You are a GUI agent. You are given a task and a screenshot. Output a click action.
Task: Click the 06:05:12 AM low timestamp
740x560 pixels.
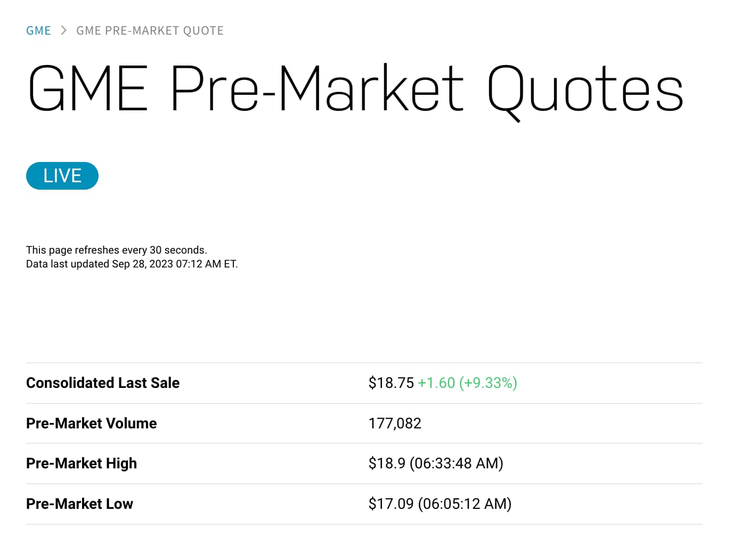click(x=465, y=504)
